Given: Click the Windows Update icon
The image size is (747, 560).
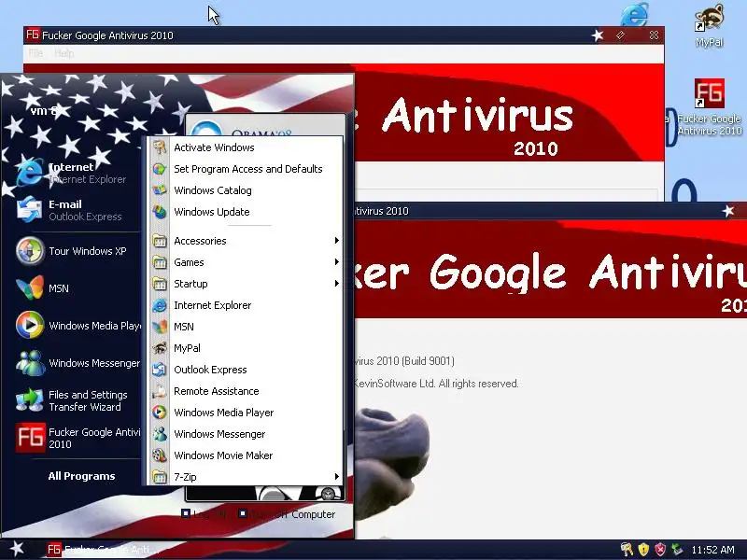Looking at the screenshot, I should pyautogui.click(x=160, y=212).
